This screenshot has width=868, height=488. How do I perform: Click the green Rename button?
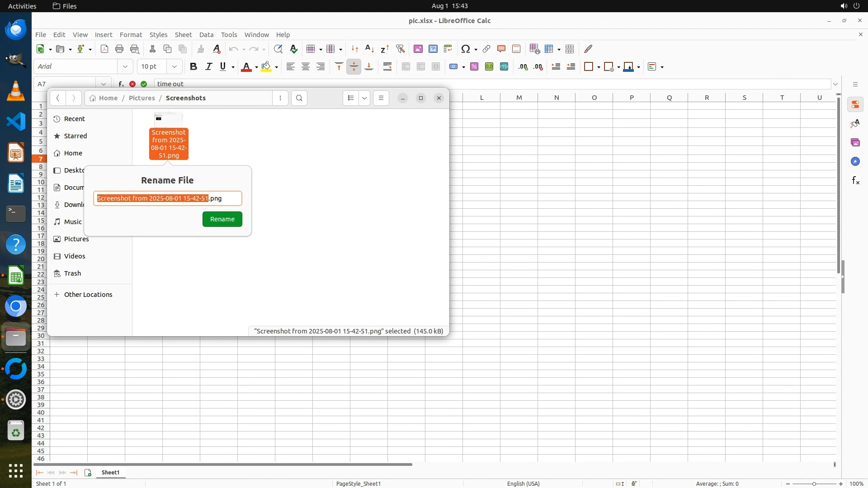(x=222, y=219)
